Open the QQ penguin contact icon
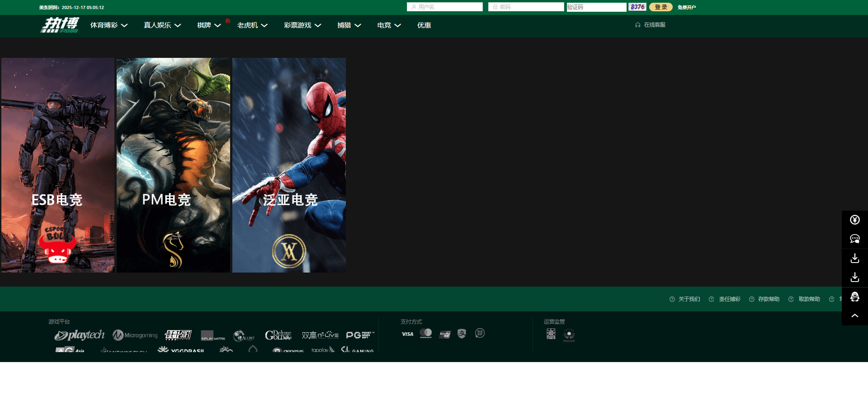 [854, 297]
